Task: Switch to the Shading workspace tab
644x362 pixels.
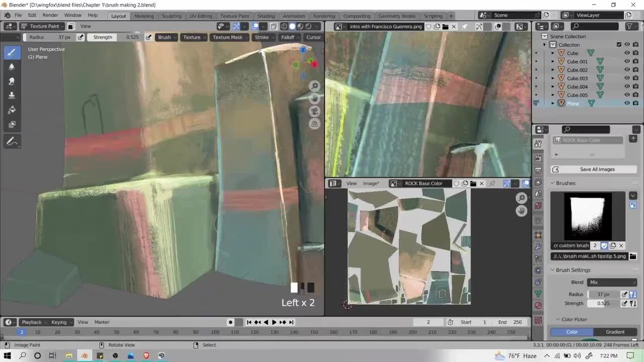Action: (x=266, y=16)
